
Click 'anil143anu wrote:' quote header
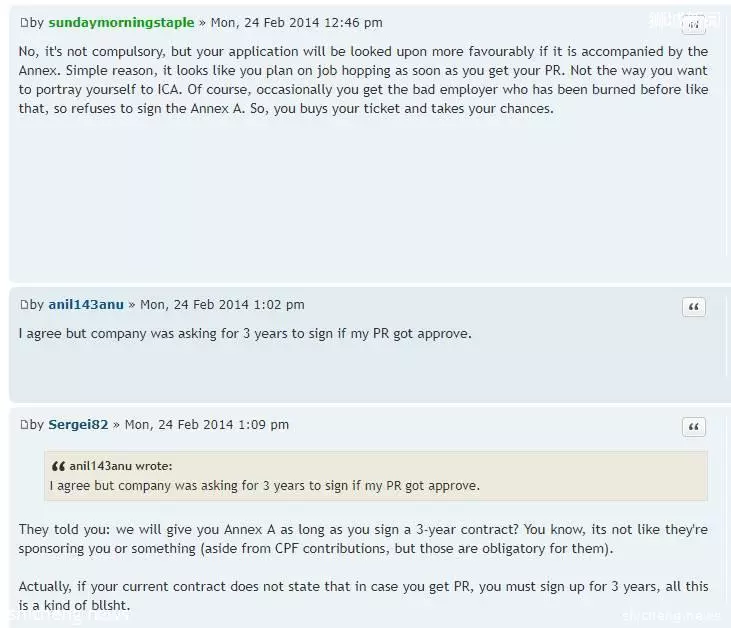pos(121,466)
